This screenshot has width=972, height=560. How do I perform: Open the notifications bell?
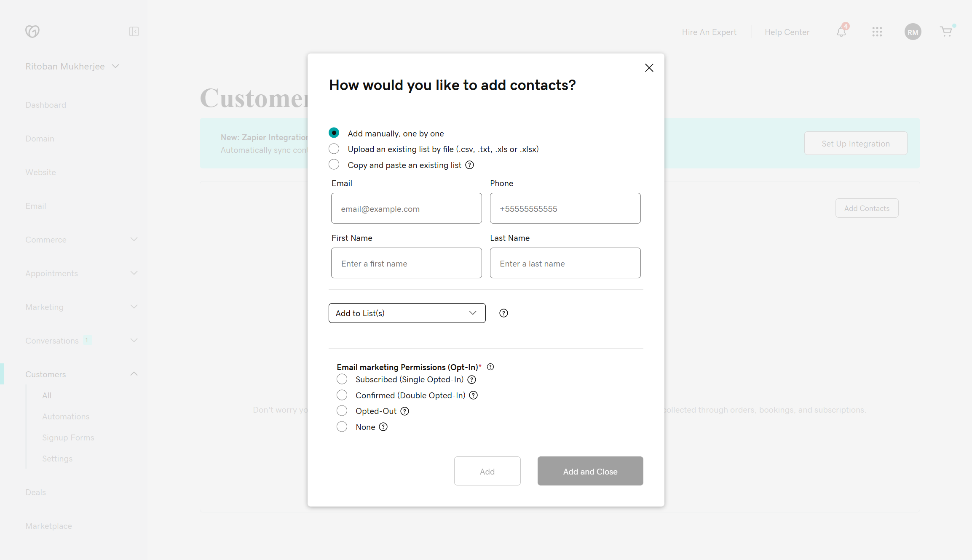click(x=841, y=32)
